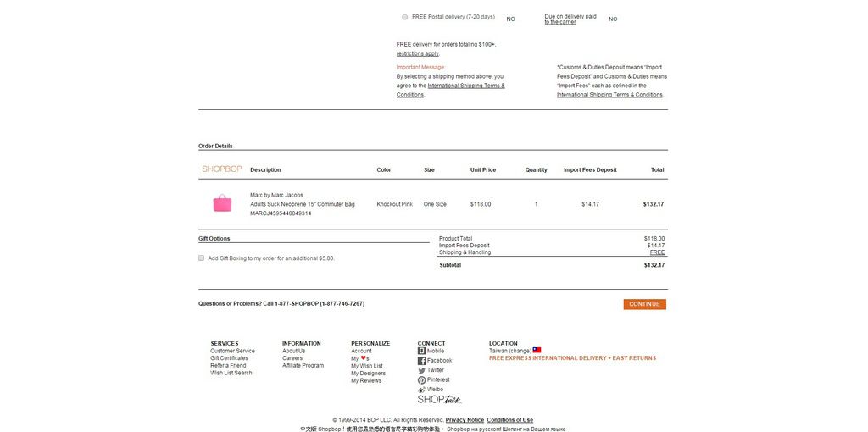The image size is (868, 432).
Task: Open My Designers link
Action: [368, 374]
